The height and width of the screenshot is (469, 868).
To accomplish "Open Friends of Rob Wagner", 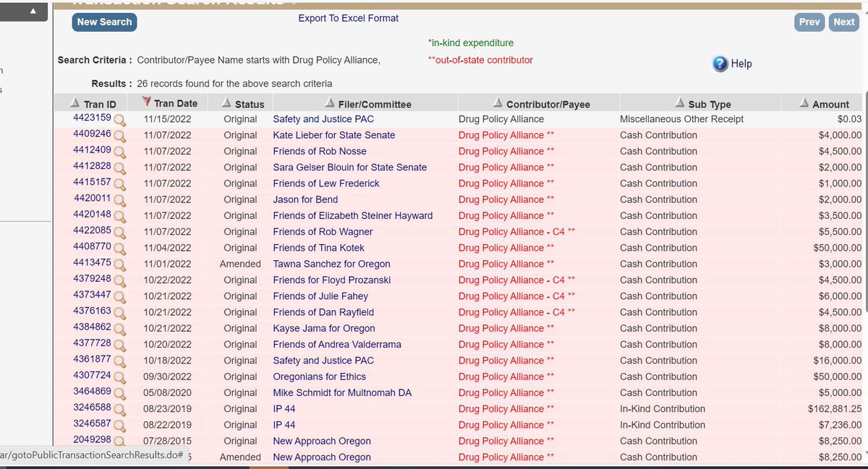I will point(323,232).
